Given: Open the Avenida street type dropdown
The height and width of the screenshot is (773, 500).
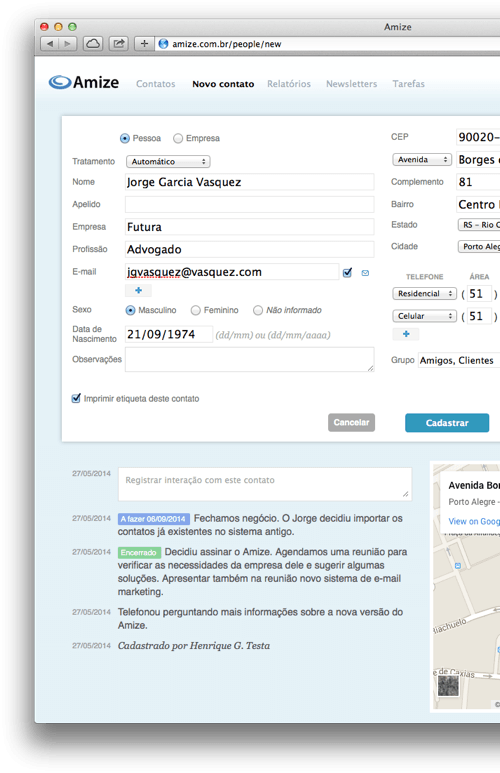Looking at the screenshot, I should [x=422, y=160].
